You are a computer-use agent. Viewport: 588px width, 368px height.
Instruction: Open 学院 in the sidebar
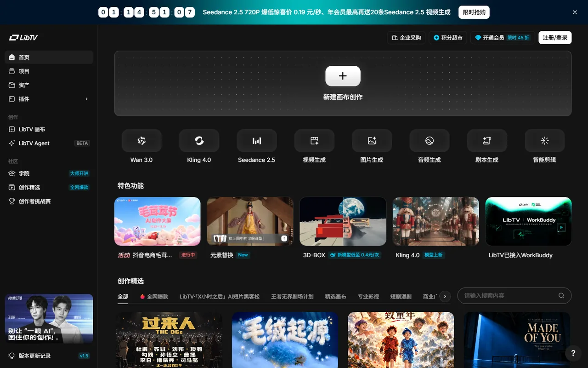tap(49, 173)
